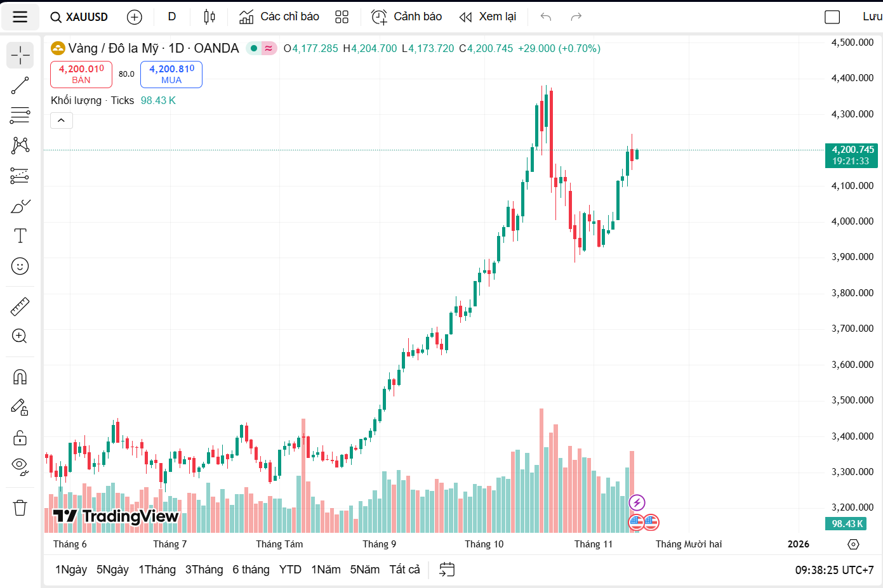Image resolution: width=883 pixels, height=588 pixels.
Task: Remove drawings with the trash icon
Action: pos(20,507)
